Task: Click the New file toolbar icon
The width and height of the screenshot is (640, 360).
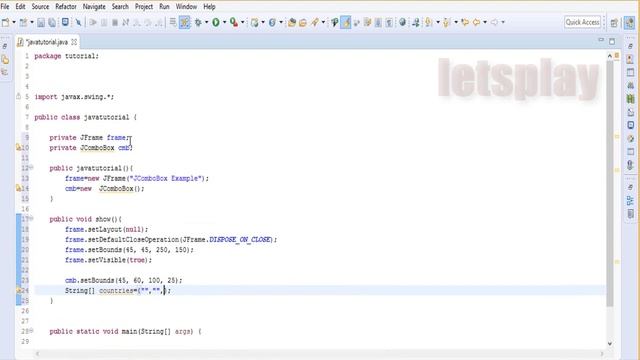Action: pos(6,22)
